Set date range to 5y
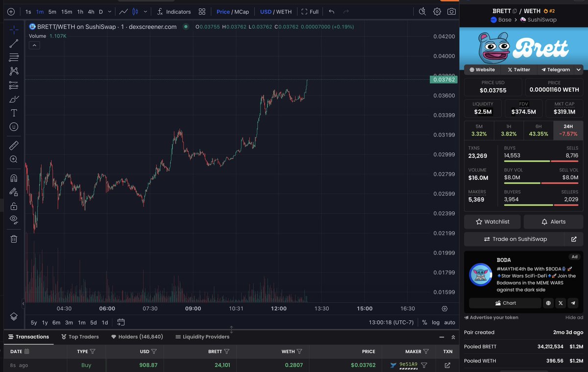 (x=34, y=322)
